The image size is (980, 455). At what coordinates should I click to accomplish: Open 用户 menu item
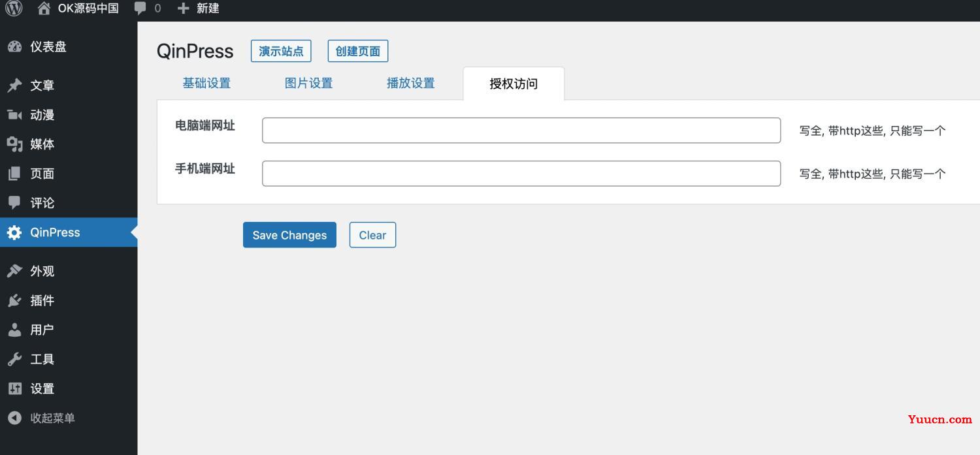[42, 330]
